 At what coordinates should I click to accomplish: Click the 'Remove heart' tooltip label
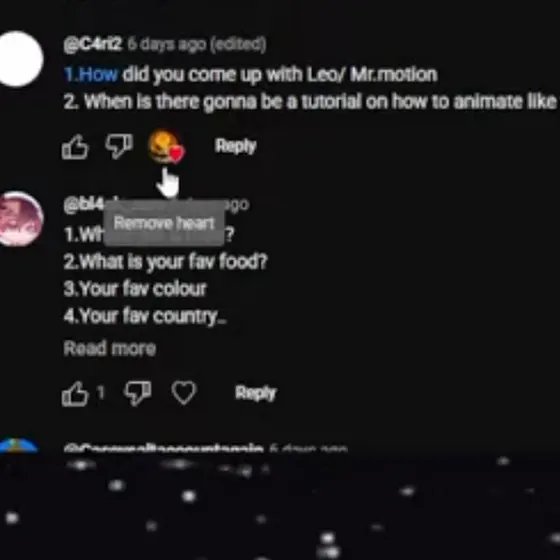164,223
